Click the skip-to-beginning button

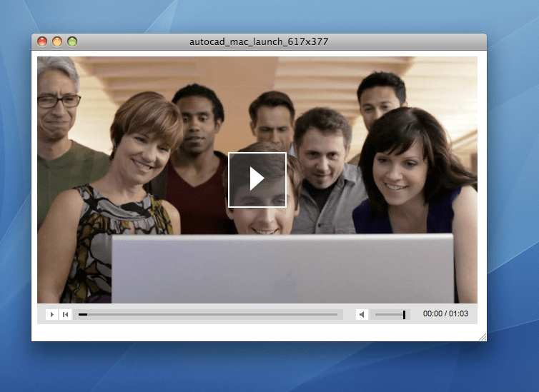coord(65,314)
